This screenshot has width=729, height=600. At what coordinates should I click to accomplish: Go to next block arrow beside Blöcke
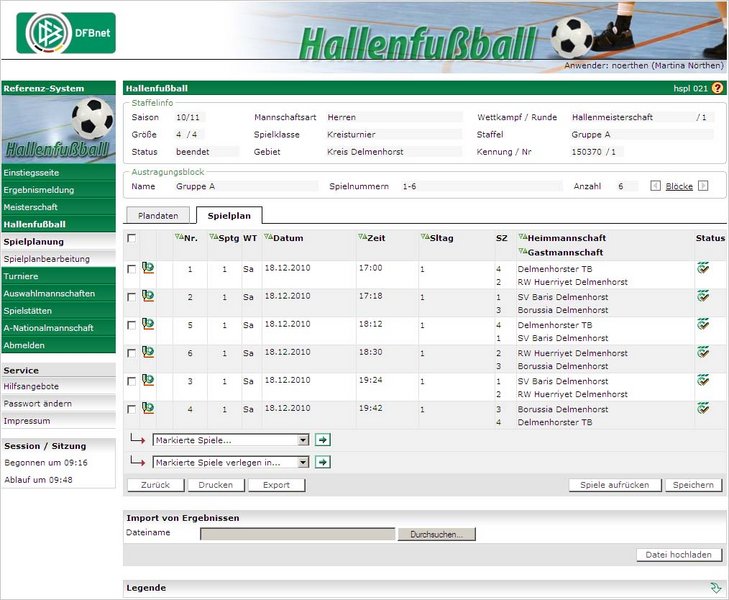[x=704, y=186]
